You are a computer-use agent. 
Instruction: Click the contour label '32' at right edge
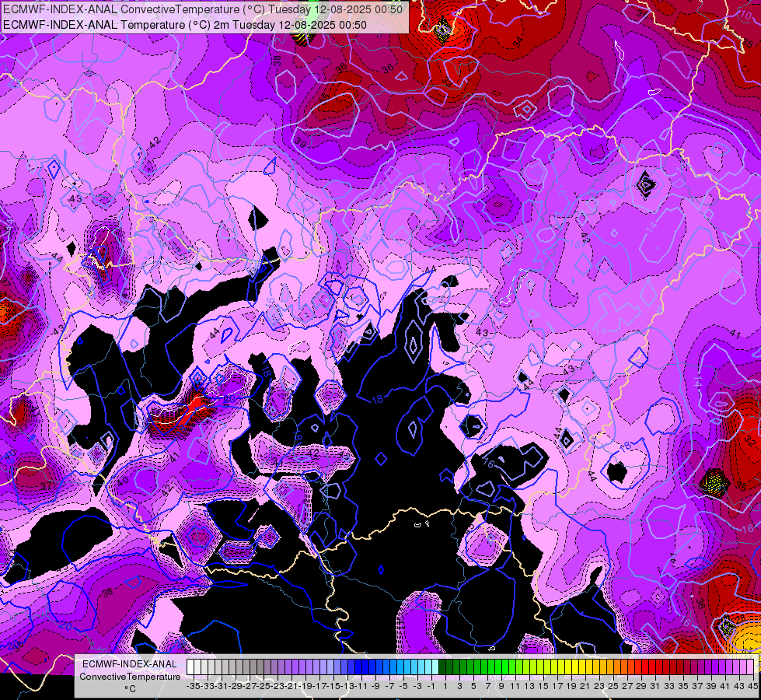coord(750,441)
